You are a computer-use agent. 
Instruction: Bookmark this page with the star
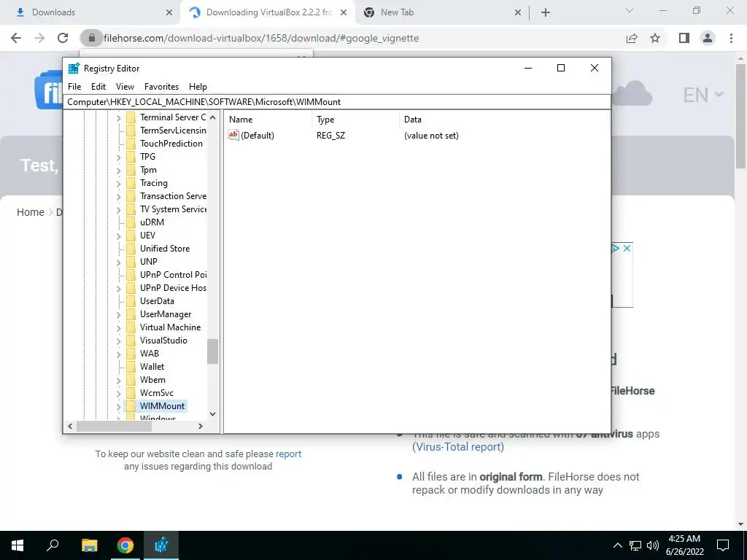click(655, 38)
